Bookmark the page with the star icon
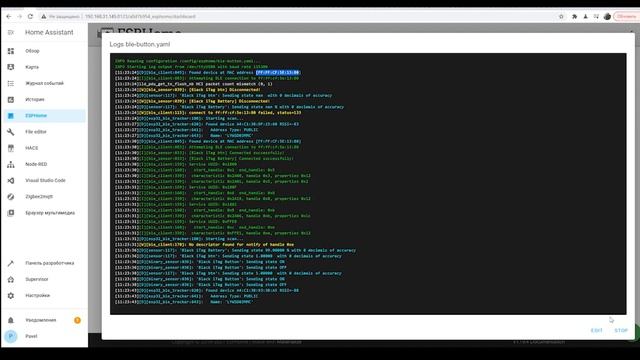Image resolution: width=640 pixels, height=360 pixels. click(x=561, y=16)
